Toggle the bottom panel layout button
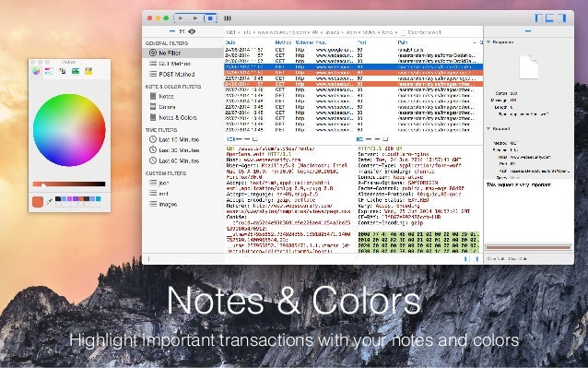588x368 pixels. (x=549, y=18)
